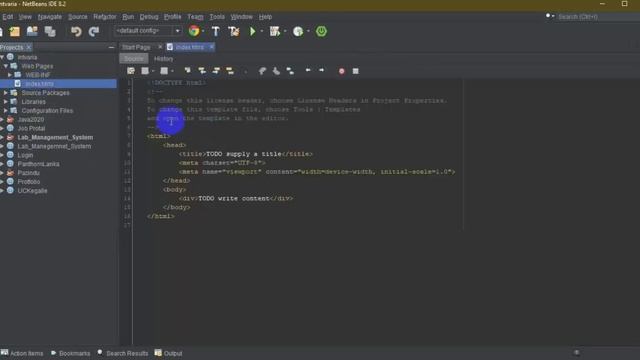Click Find Previous Occurrence editor icon

point(202,71)
